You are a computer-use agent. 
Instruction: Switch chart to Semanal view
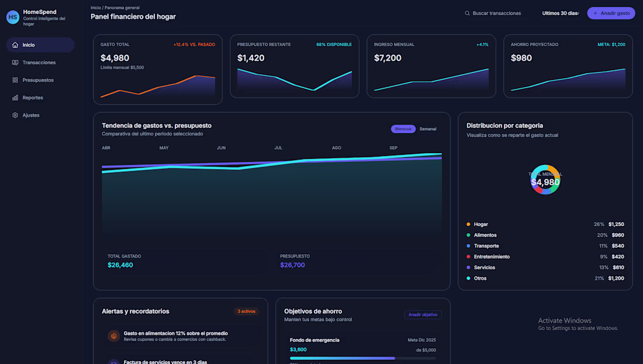tap(428, 129)
